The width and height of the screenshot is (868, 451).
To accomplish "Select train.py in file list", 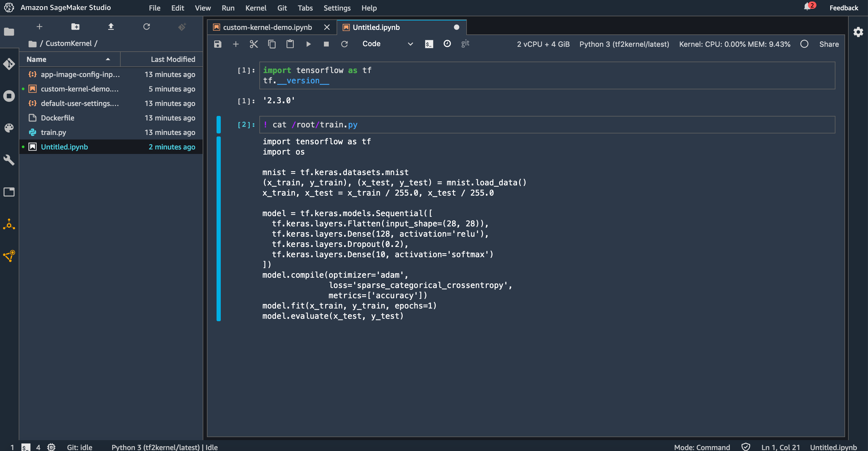I will click(111, 133).
